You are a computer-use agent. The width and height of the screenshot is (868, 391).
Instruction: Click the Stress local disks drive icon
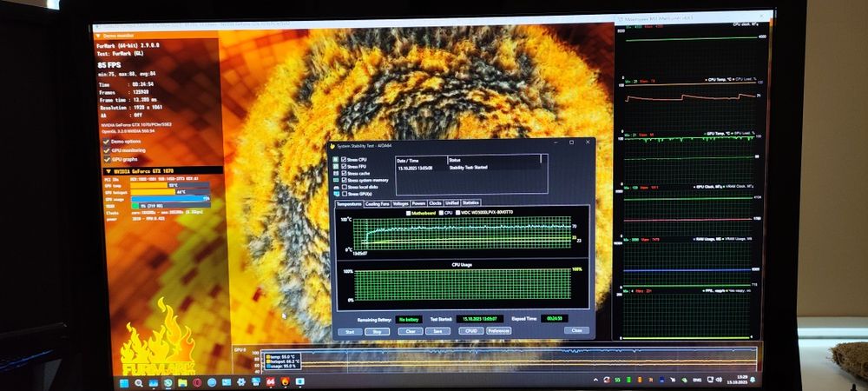[x=336, y=187]
